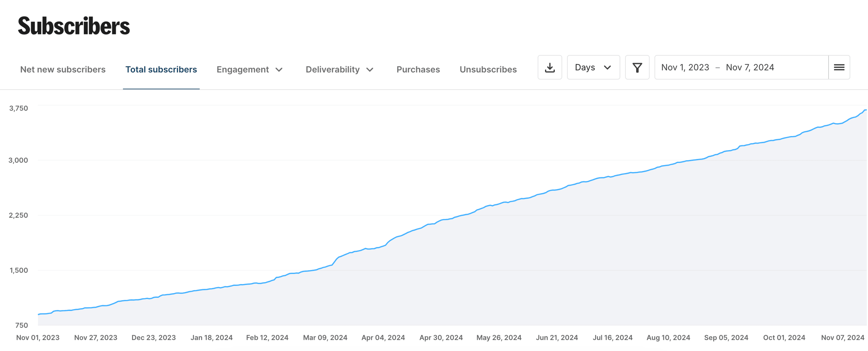Open the Unsubscribes tab
Screen dimensions: 868x351
[488, 69]
